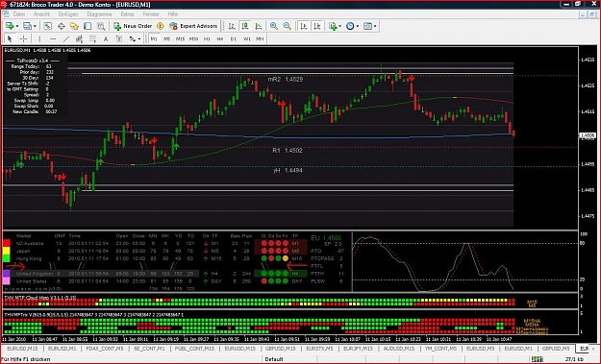
Task: Open the Diagramme menu
Action: (99, 14)
